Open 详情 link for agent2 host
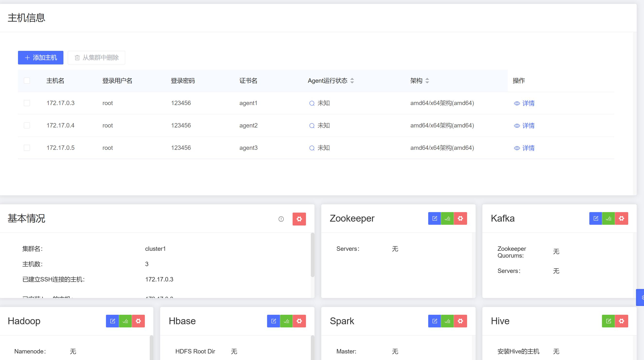 (x=524, y=126)
